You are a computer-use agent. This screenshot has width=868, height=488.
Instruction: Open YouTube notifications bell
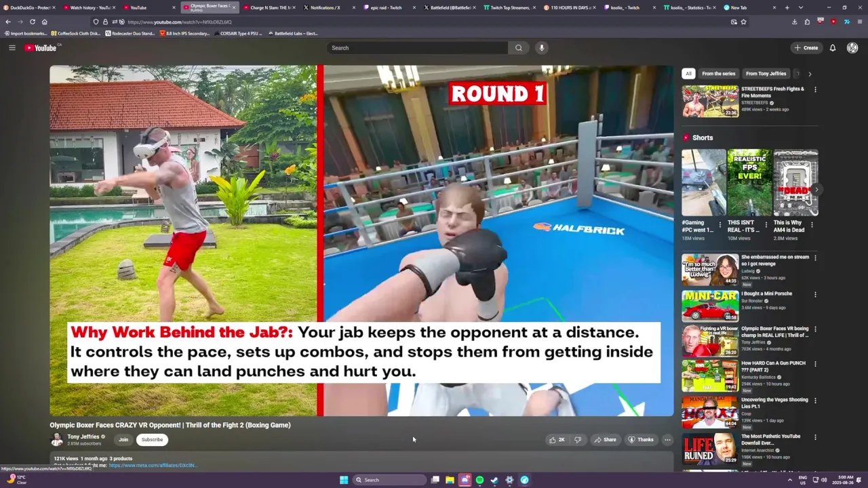pyautogui.click(x=833, y=47)
